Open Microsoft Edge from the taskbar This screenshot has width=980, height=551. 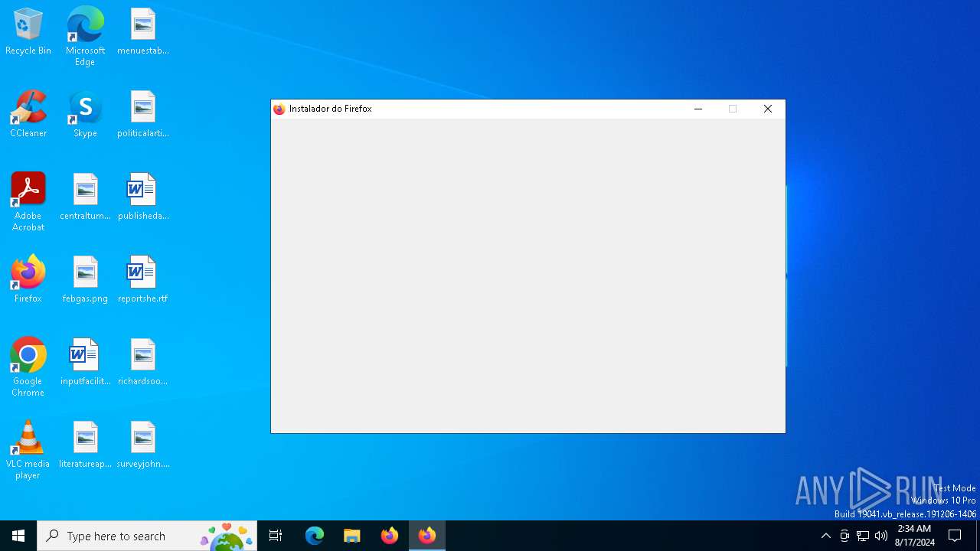[x=315, y=536]
